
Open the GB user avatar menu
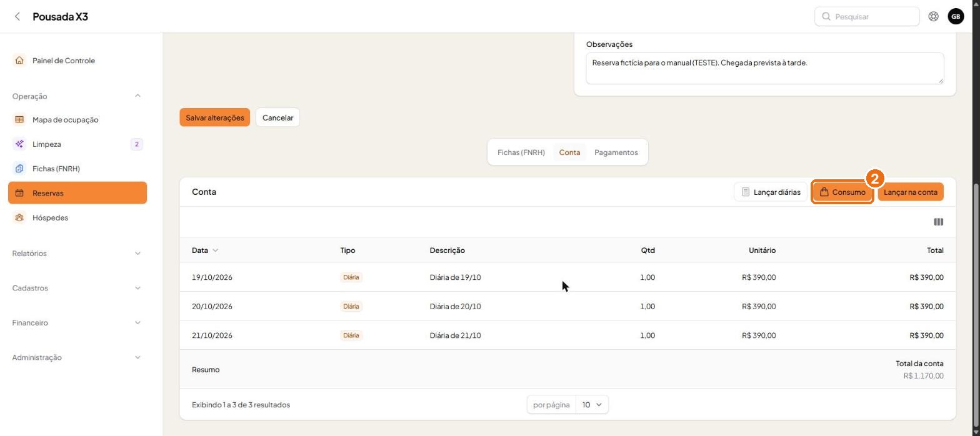pyautogui.click(x=956, y=16)
